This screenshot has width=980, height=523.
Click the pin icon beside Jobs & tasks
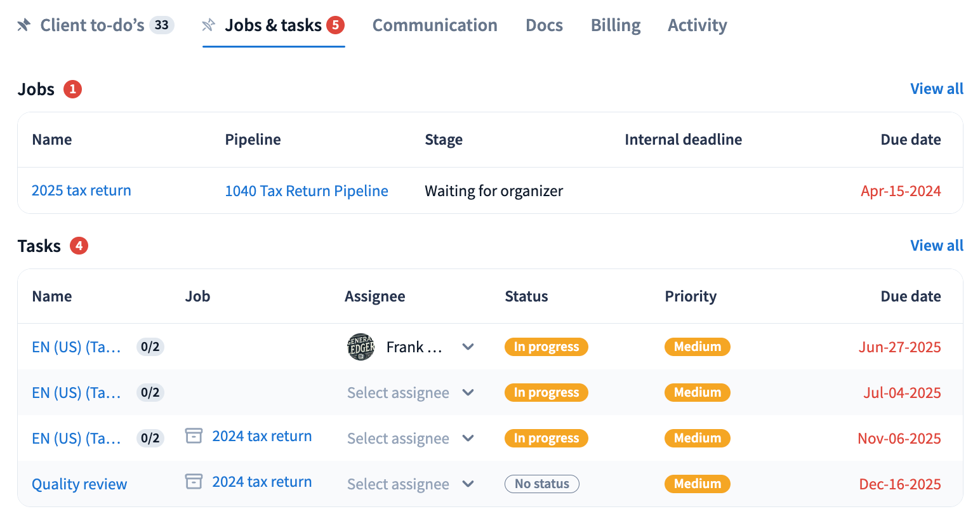pyautogui.click(x=208, y=25)
